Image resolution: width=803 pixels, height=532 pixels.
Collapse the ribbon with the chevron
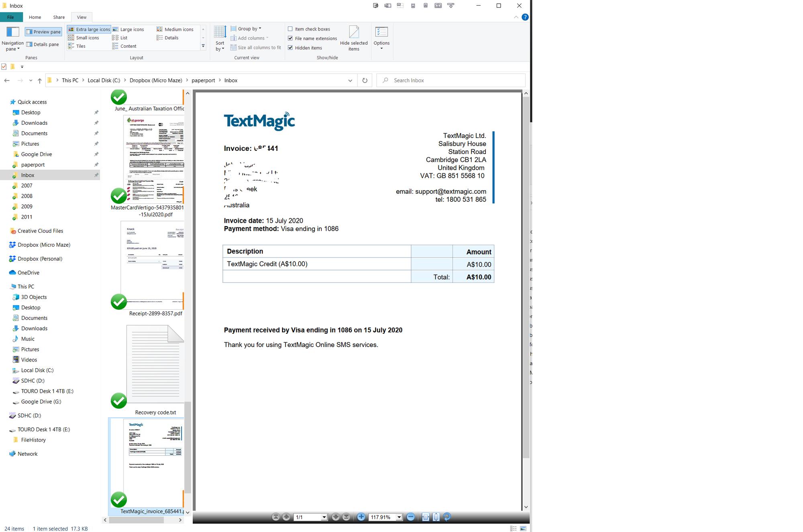click(516, 17)
